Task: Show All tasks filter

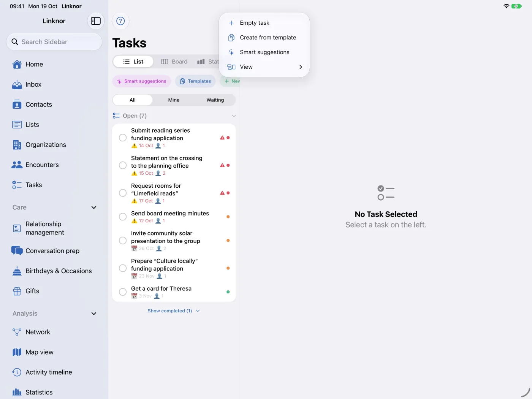Action: pos(133,100)
